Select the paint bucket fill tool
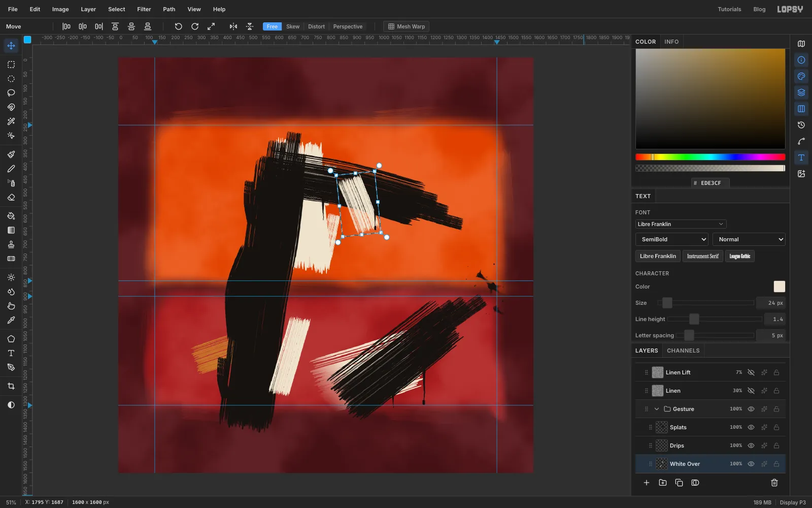 tap(11, 216)
